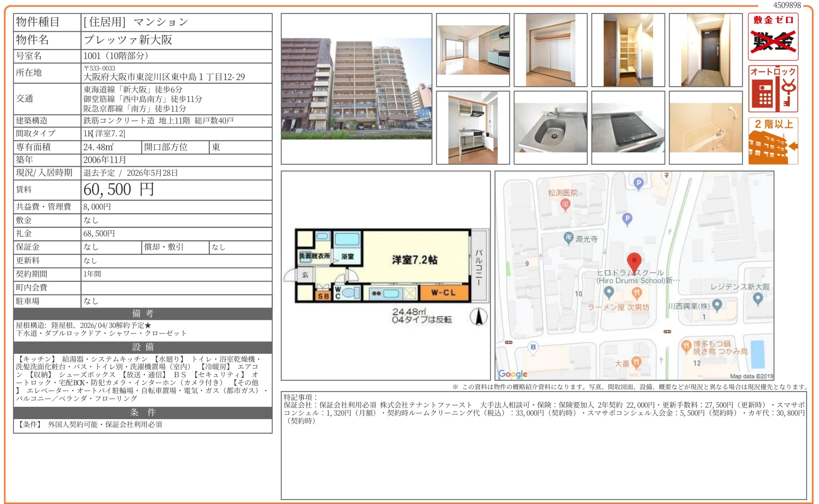
Task: Click the 60,500 円 rent value
Action: [x=118, y=190]
